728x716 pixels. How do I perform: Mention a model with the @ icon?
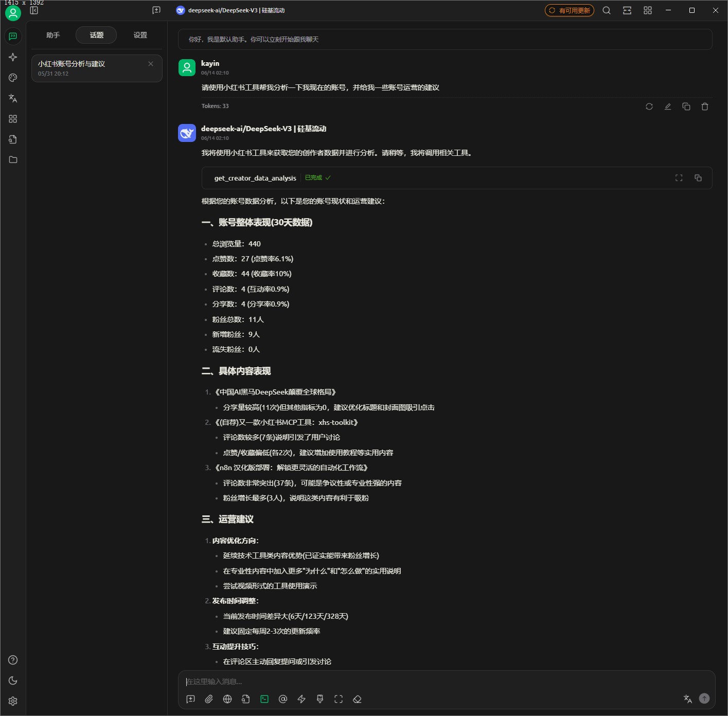(283, 699)
